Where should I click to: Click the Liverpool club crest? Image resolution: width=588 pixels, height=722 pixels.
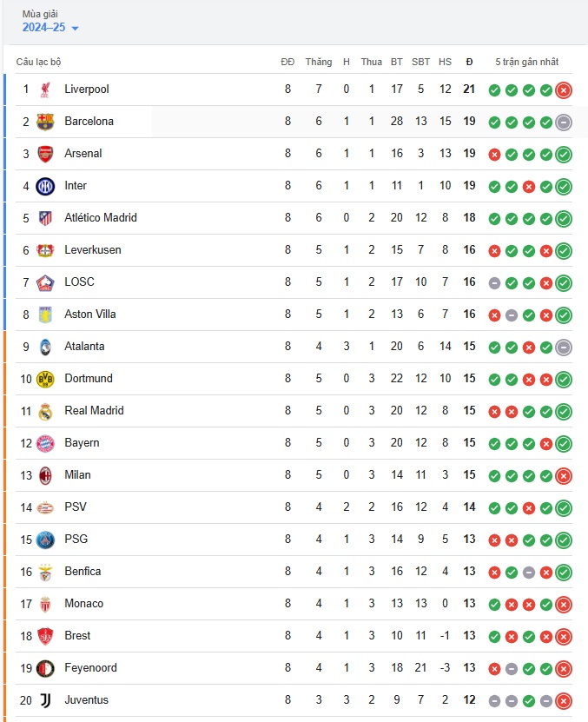click(45, 89)
